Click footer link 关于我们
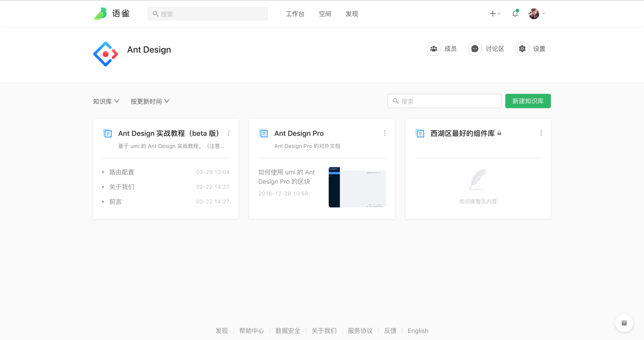Screen dimensions: 644x340 324,331
